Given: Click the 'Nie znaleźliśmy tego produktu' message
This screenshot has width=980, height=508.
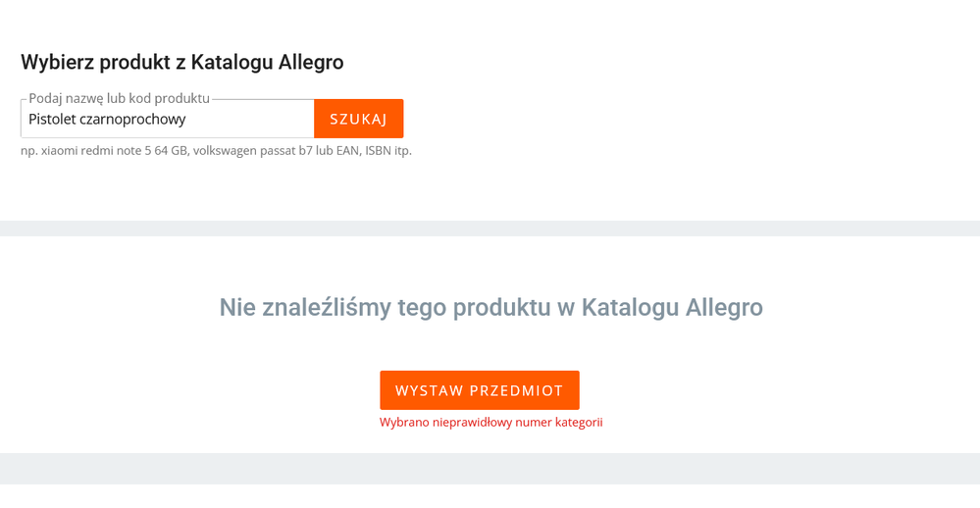Looking at the screenshot, I should click(x=490, y=307).
